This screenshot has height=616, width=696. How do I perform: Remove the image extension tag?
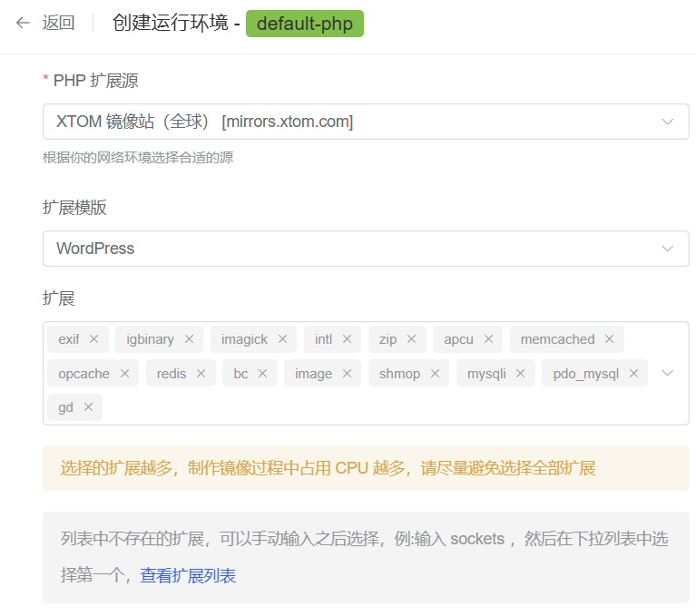pos(348,373)
